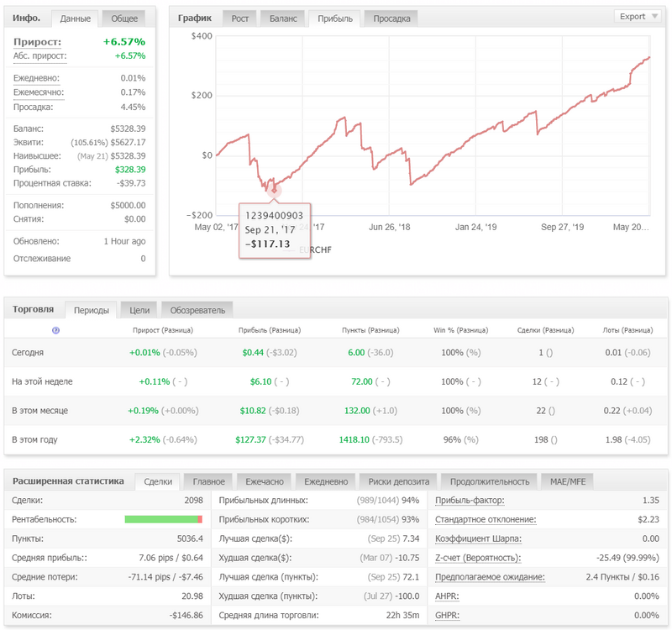The height and width of the screenshot is (630, 672).
Task: Click the $328.39 profit value
Action: [x=130, y=170]
